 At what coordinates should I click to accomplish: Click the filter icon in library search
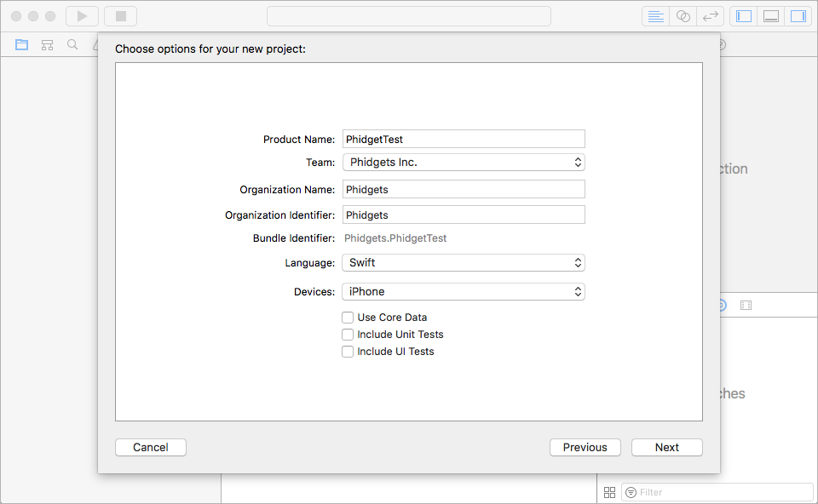tap(631, 492)
